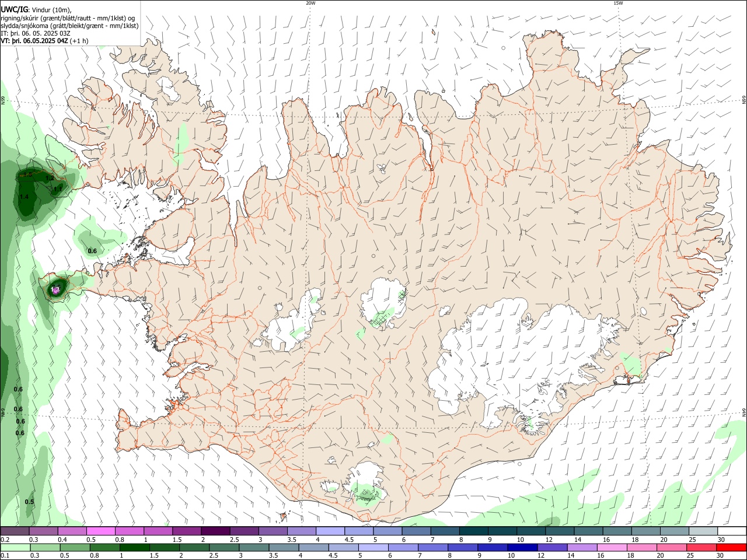Pick the darkest green rain swatch between 1 and 1.5
The width and height of the screenshot is (747, 560).
click(x=135, y=547)
